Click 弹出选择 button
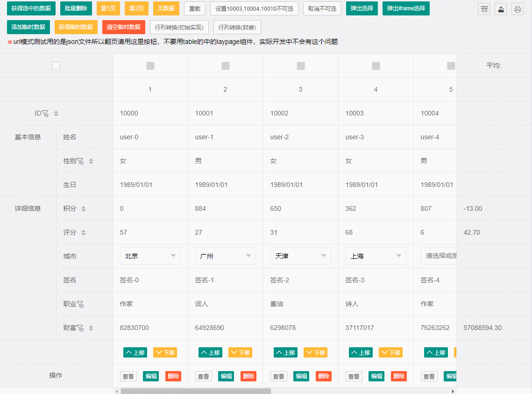 362,8
